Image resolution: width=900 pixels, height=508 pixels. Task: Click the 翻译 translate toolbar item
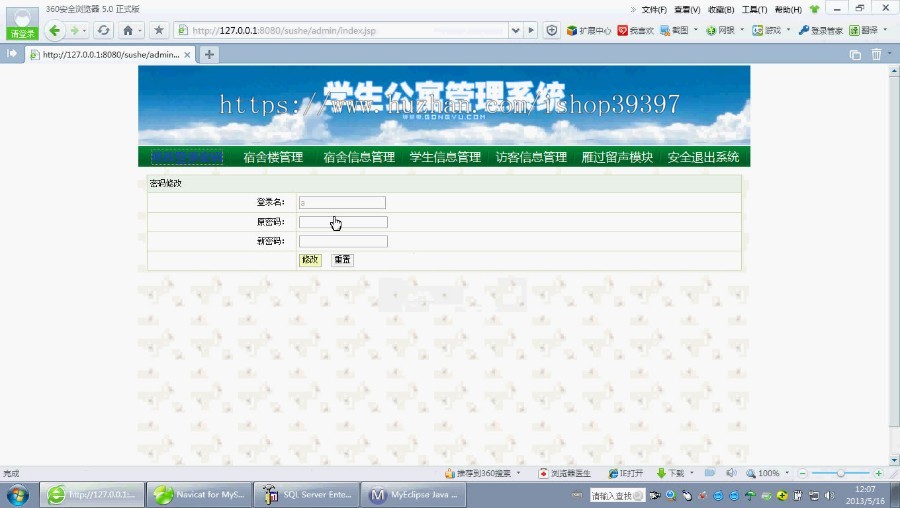(864, 30)
